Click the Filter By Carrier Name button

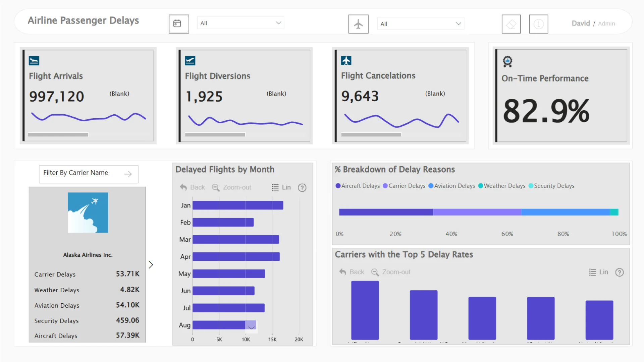tap(89, 174)
